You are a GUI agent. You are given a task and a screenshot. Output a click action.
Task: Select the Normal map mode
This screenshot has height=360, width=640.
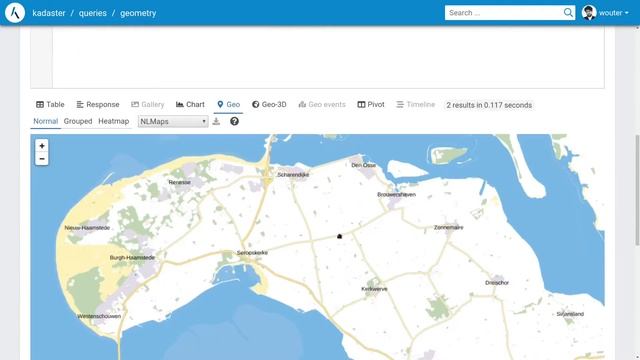coord(46,121)
